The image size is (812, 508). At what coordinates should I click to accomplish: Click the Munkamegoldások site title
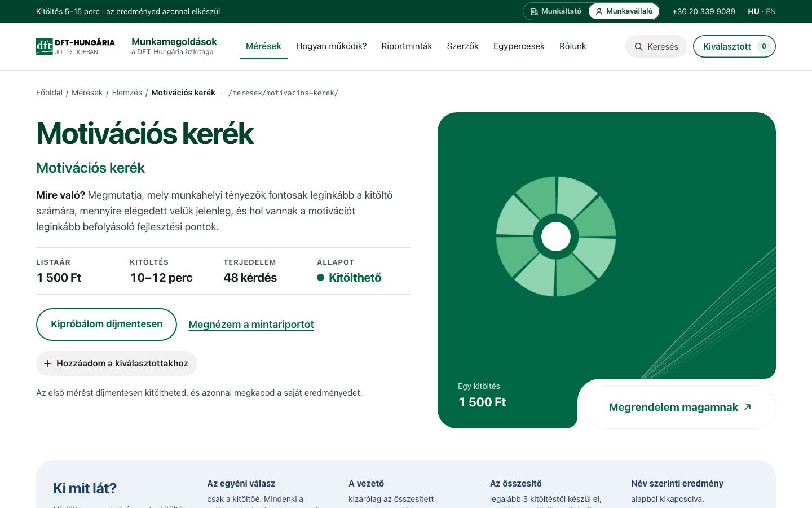pos(174,42)
